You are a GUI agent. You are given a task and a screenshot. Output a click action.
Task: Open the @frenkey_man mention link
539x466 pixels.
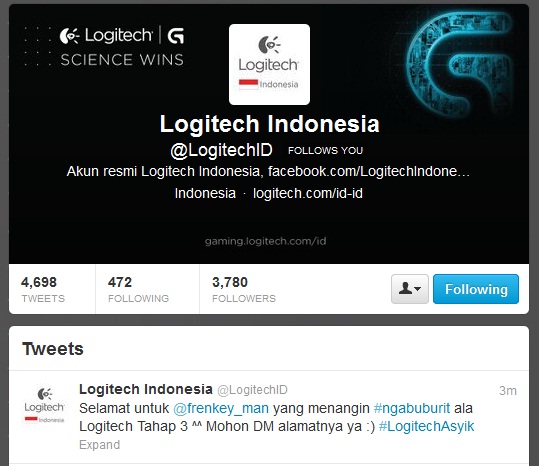click(221, 408)
